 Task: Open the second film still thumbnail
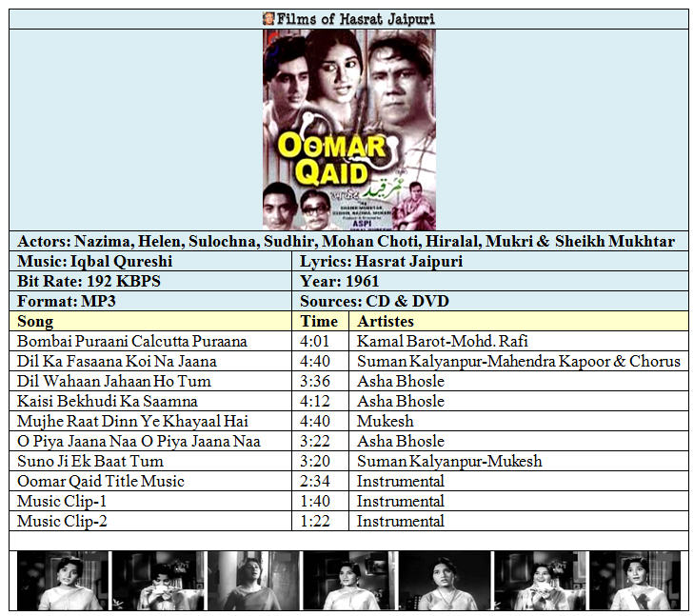pos(158,580)
